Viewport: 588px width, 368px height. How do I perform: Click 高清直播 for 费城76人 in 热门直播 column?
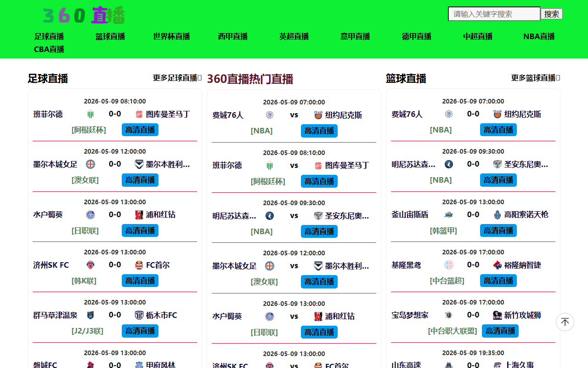[x=319, y=131]
